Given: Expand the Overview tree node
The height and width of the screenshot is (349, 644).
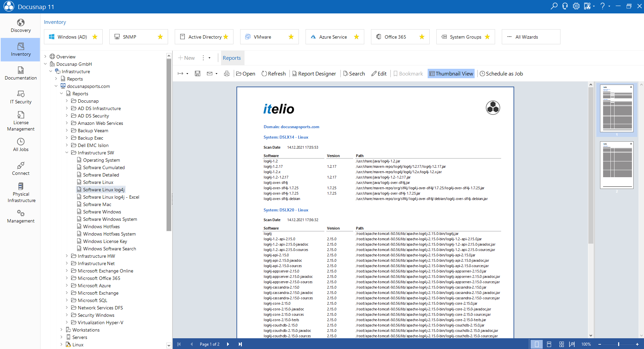Looking at the screenshot, I should pyautogui.click(x=45, y=56).
